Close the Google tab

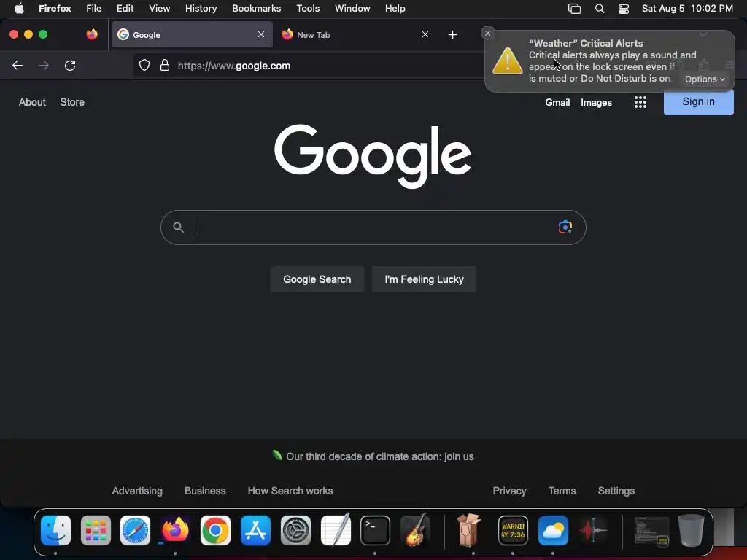[261, 34]
